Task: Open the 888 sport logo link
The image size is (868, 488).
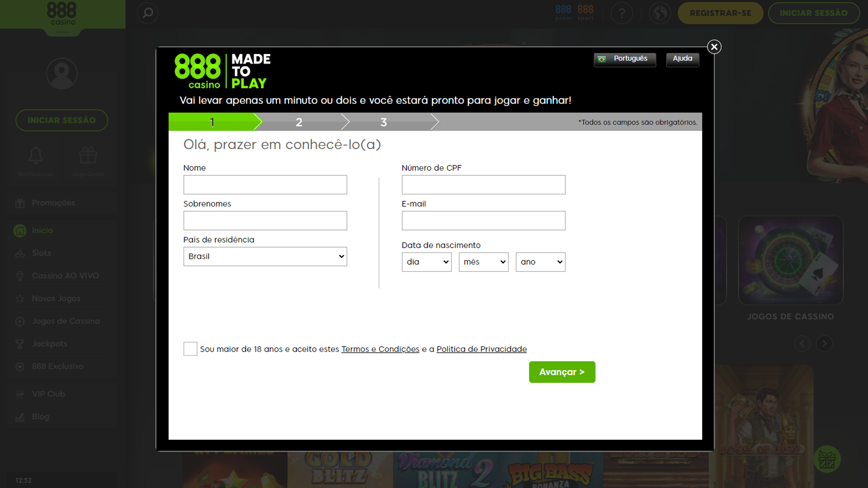Action: pyautogui.click(x=585, y=12)
